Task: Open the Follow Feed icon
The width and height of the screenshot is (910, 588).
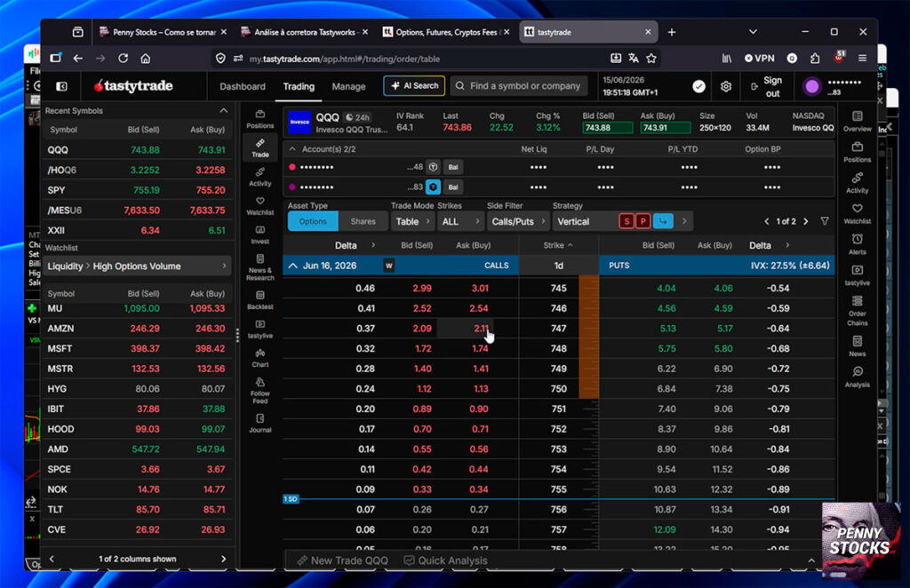Action: click(260, 390)
